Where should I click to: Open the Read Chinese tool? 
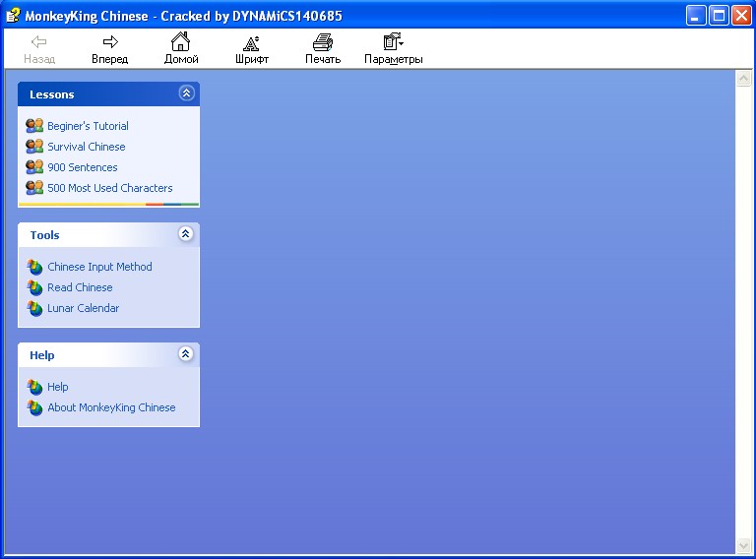80,287
